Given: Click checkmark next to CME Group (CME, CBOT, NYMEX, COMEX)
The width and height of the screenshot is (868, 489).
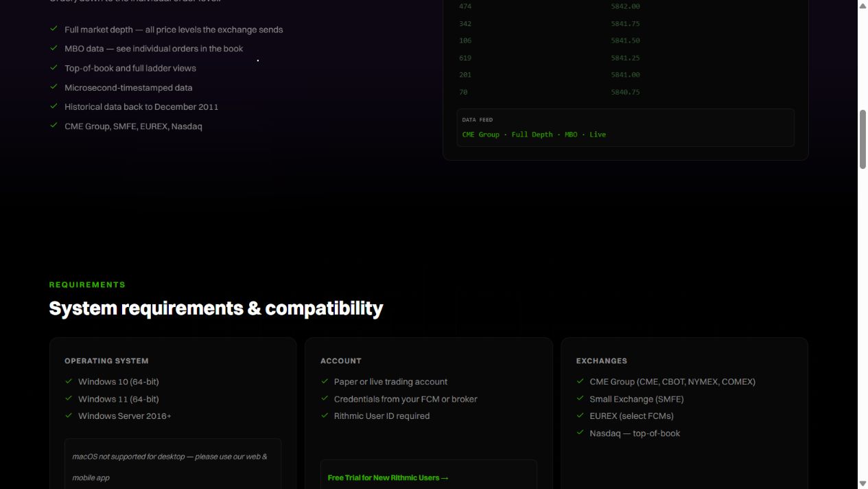Looking at the screenshot, I should tap(580, 381).
